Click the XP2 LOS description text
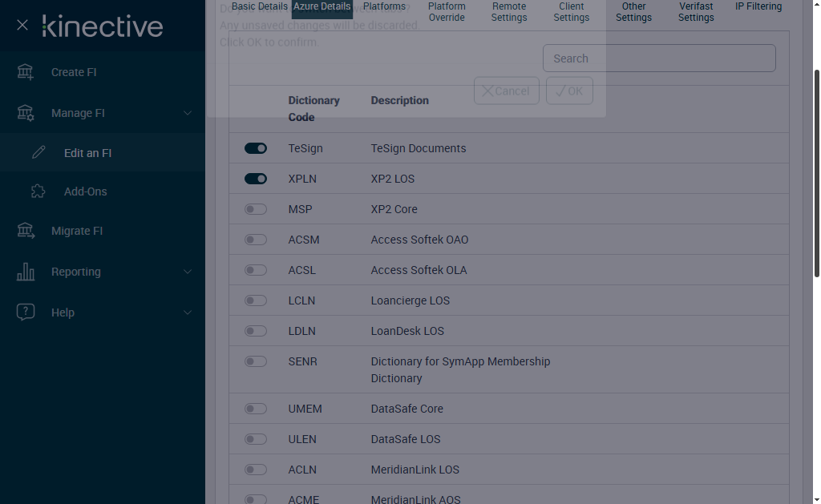The width and height of the screenshot is (821, 504). 393,179
